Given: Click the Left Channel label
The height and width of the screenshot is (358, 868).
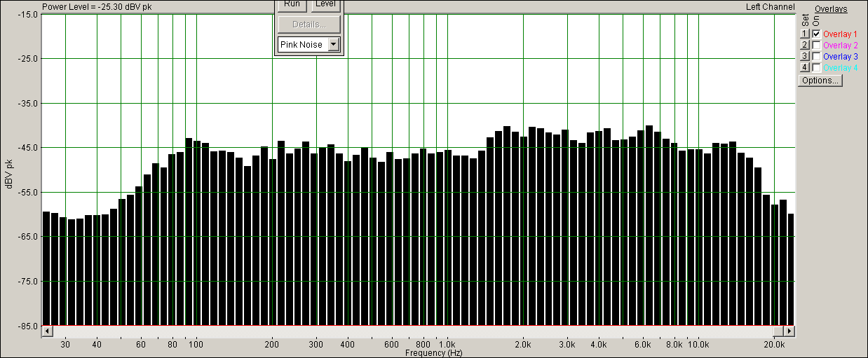Looking at the screenshot, I should (771, 7).
